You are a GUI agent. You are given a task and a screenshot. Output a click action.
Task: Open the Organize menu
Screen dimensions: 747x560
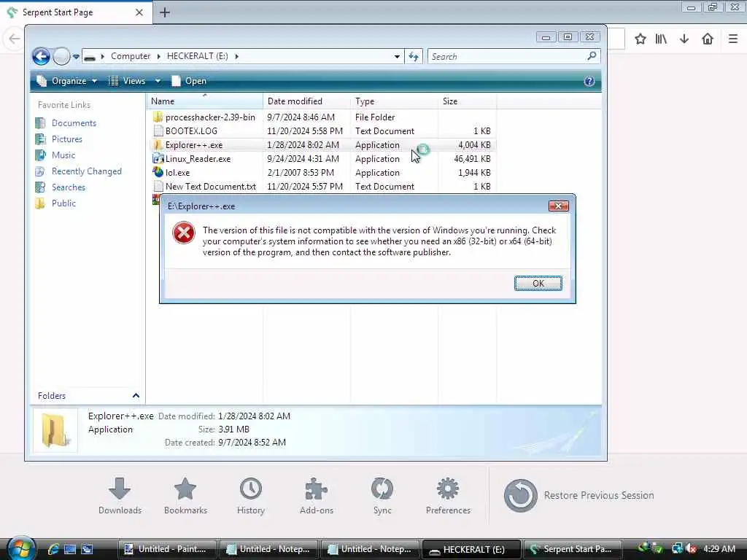66,81
